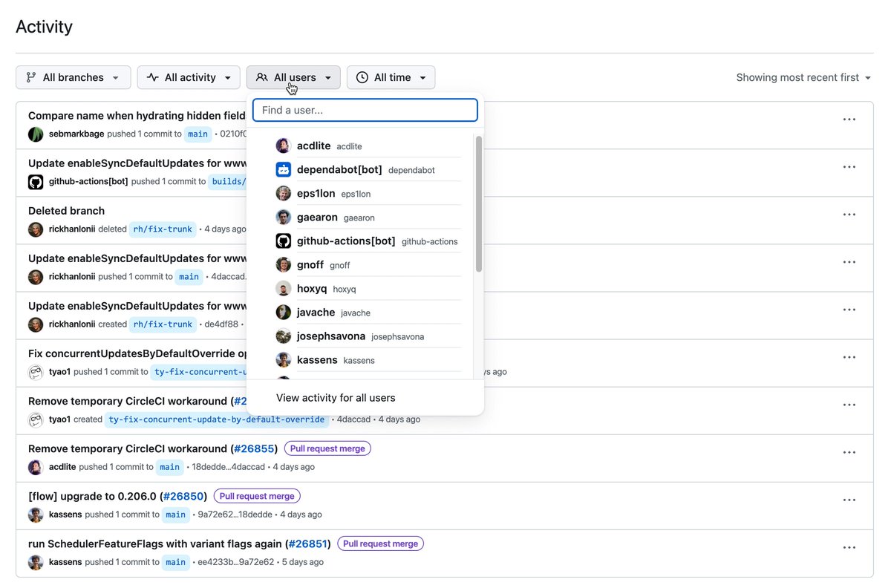The height and width of the screenshot is (588, 891).
Task: Open ty-fix-concurrent-update-by-default-override branch label in created row
Action: point(217,419)
